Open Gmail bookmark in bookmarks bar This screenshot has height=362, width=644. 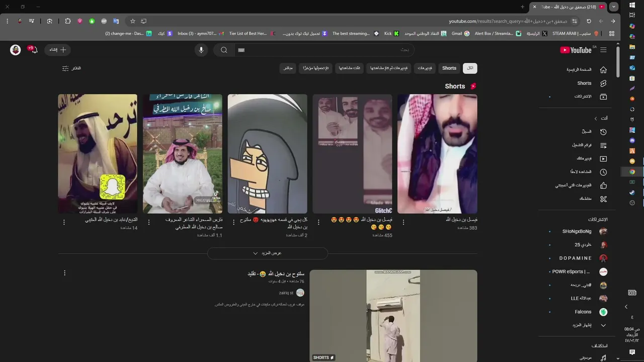[x=460, y=34]
